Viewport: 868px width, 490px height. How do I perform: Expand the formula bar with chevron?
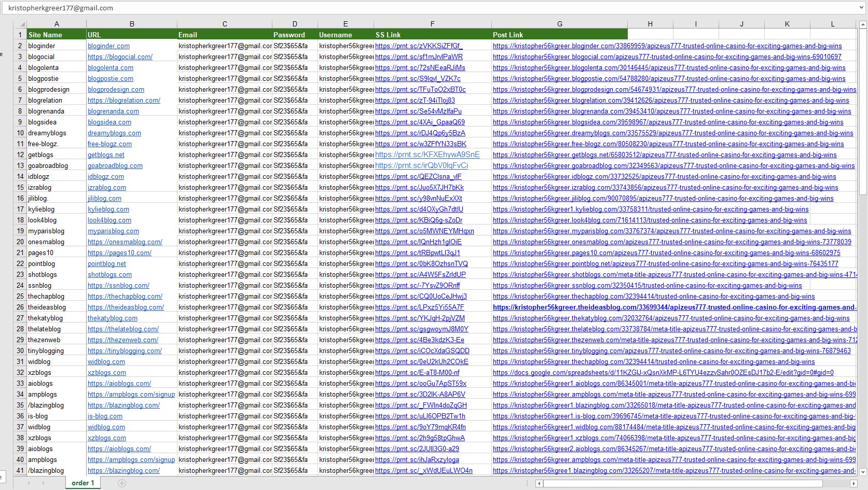(862, 8)
